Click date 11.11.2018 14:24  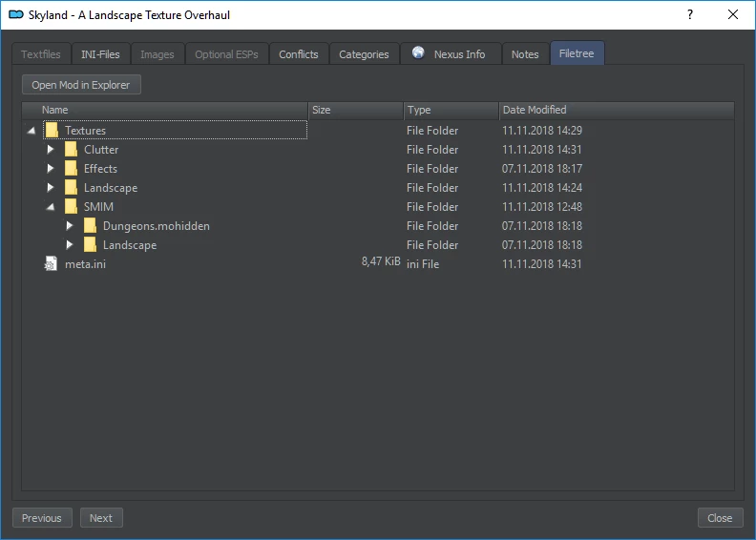click(542, 187)
